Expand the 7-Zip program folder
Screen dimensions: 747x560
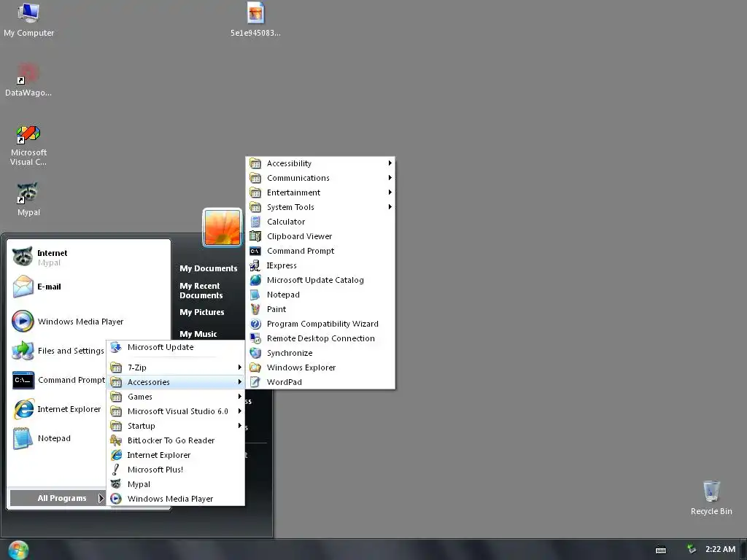(x=175, y=367)
